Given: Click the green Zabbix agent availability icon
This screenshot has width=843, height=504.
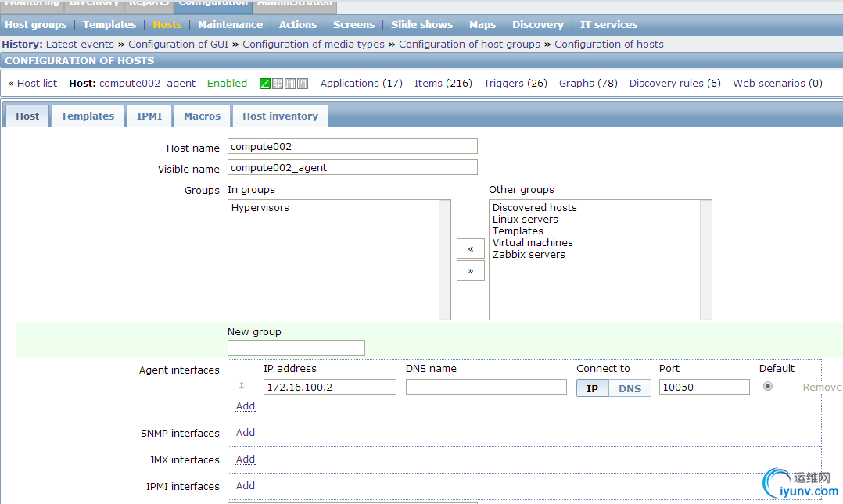Looking at the screenshot, I should [265, 84].
